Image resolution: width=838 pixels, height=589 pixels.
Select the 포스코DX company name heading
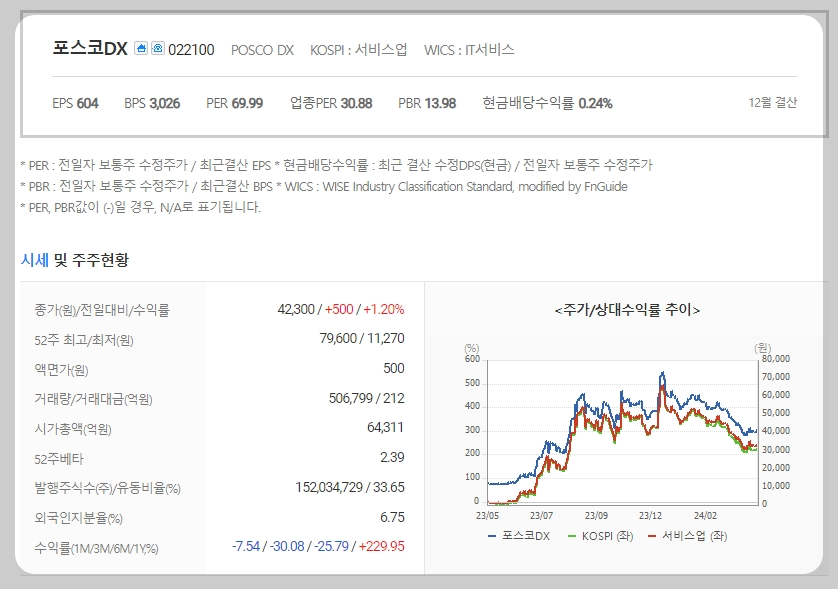90,48
